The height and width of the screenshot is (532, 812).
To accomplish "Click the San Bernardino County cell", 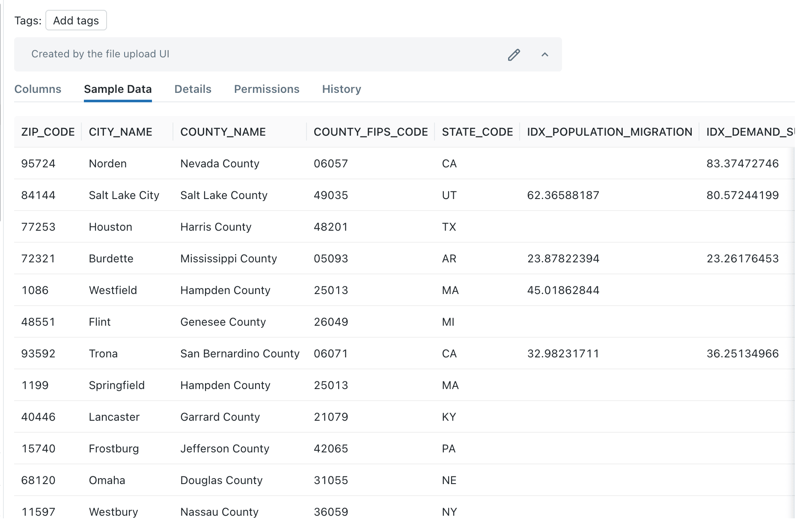I will [240, 354].
